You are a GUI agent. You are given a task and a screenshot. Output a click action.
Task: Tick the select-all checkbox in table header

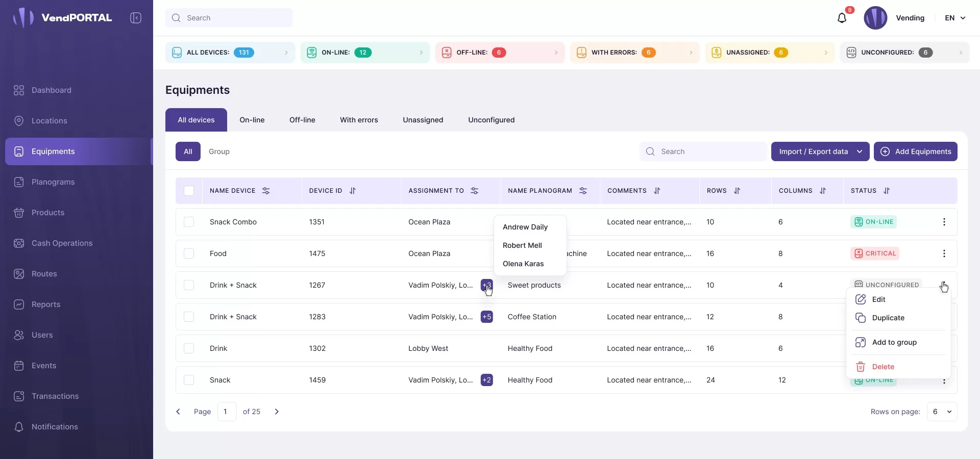click(x=189, y=191)
